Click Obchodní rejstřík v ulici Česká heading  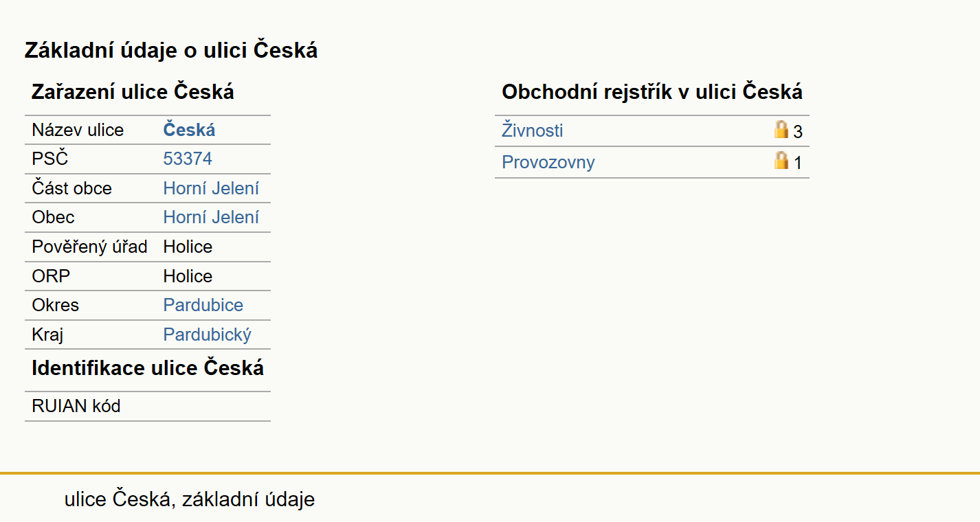point(652,91)
